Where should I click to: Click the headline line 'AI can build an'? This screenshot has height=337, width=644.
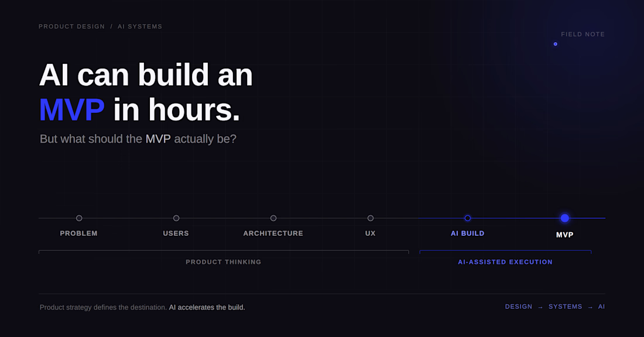[x=146, y=75]
